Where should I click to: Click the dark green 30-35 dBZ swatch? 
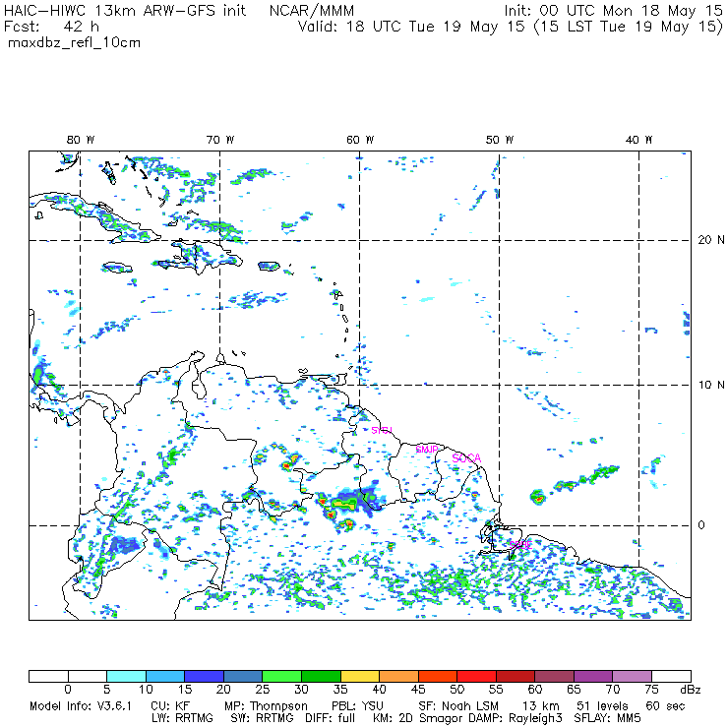321,676
